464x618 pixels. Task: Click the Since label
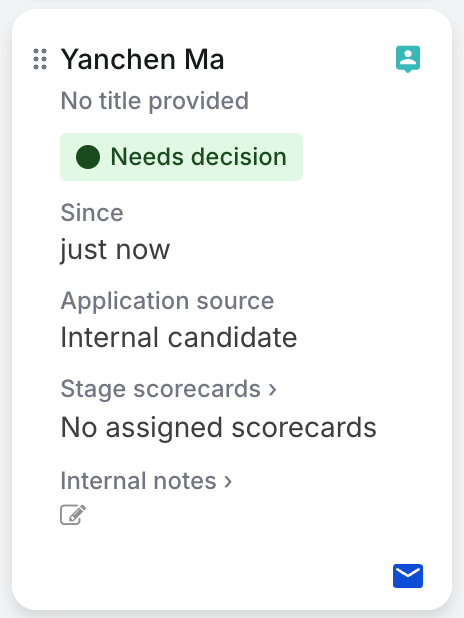pos(92,213)
